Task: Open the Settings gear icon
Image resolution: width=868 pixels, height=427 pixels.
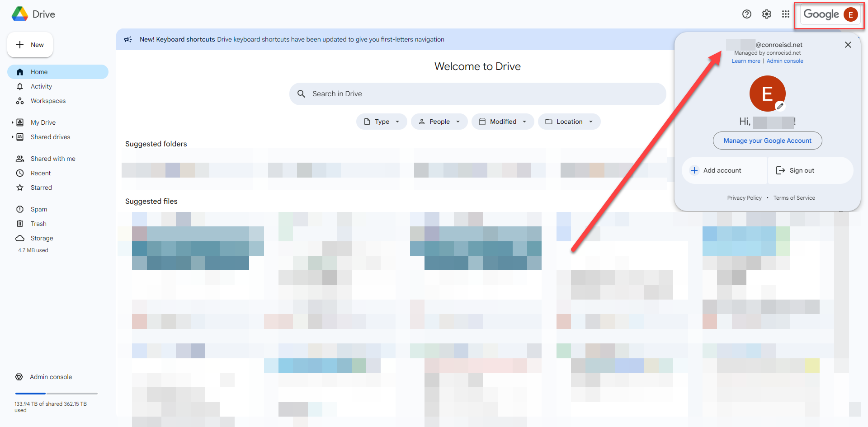Action: pyautogui.click(x=767, y=14)
